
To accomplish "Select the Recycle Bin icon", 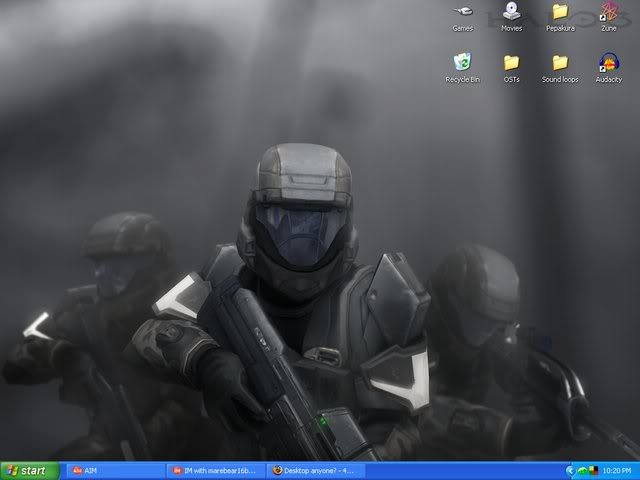I will point(462,68).
